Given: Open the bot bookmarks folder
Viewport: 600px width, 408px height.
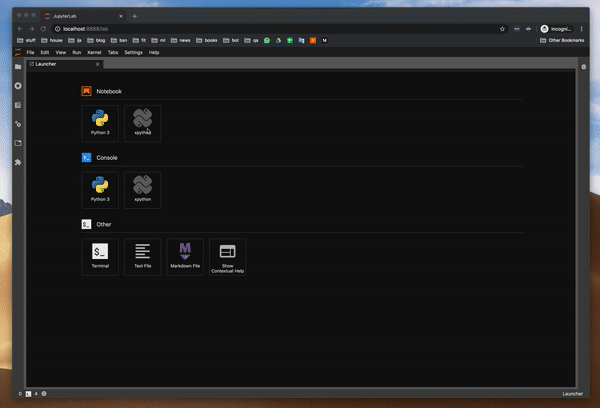Looking at the screenshot, I should point(231,40).
